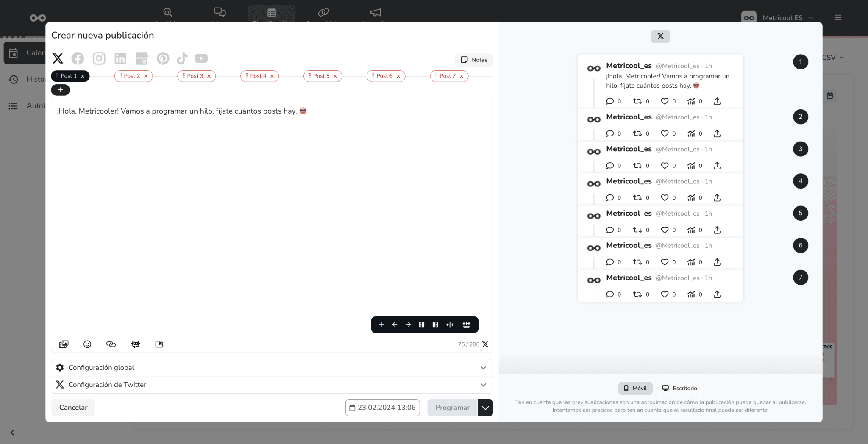
Task: Select the Planificación calendar icon
Action: pyautogui.click(x=272, y=13)
